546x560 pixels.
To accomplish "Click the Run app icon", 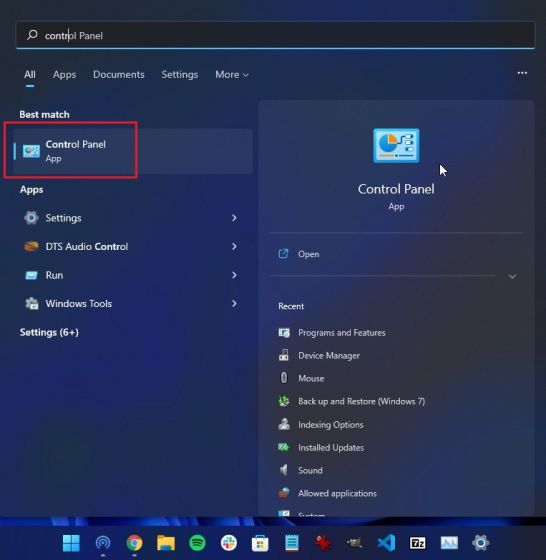I will [x=31, y=275].
